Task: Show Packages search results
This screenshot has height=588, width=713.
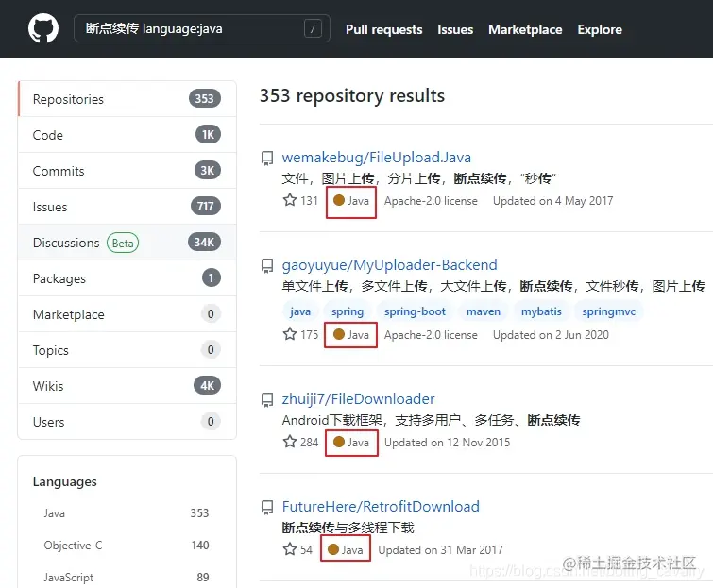Action: pos(127,278)
